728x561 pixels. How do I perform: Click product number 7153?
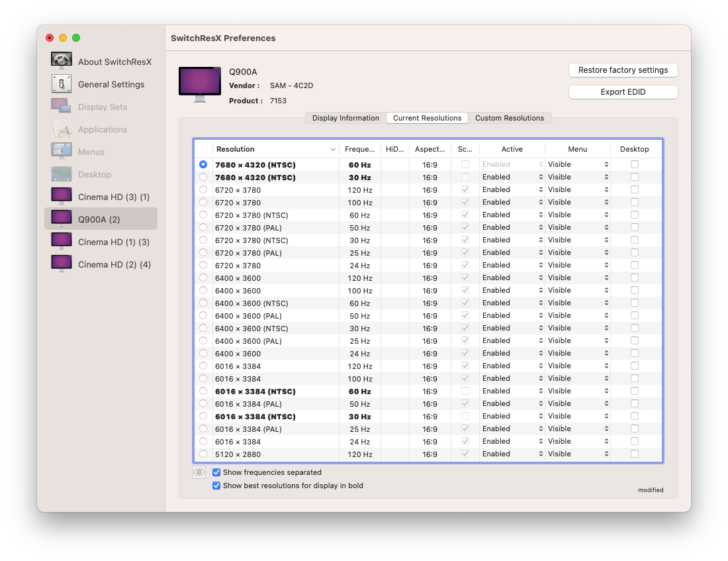278,101
